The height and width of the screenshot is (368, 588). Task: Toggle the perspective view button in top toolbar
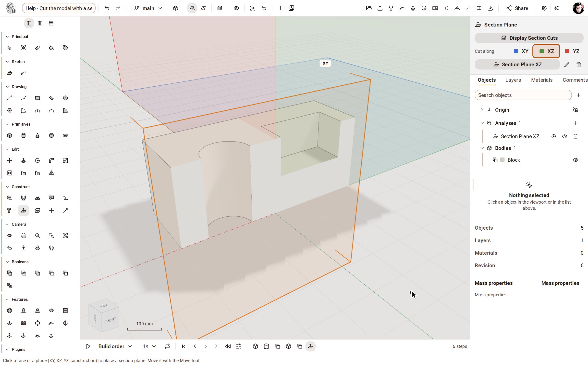[192, 8]
